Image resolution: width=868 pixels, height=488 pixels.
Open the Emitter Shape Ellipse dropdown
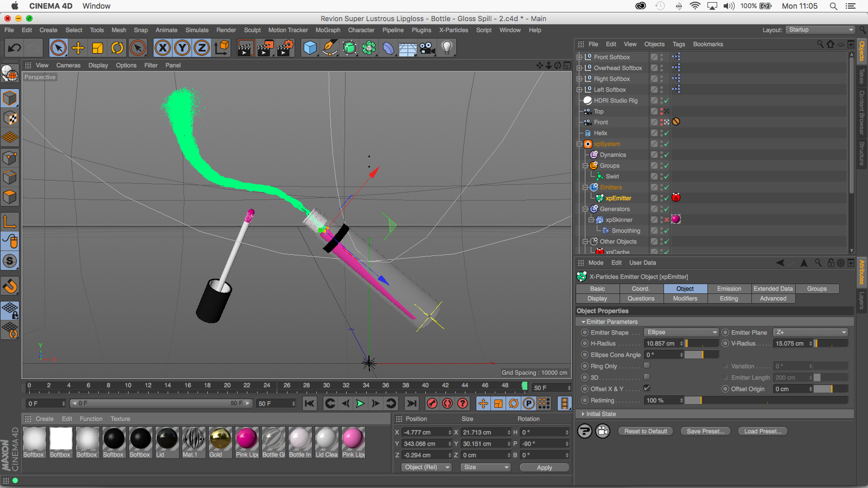click(x=681, y=332)
